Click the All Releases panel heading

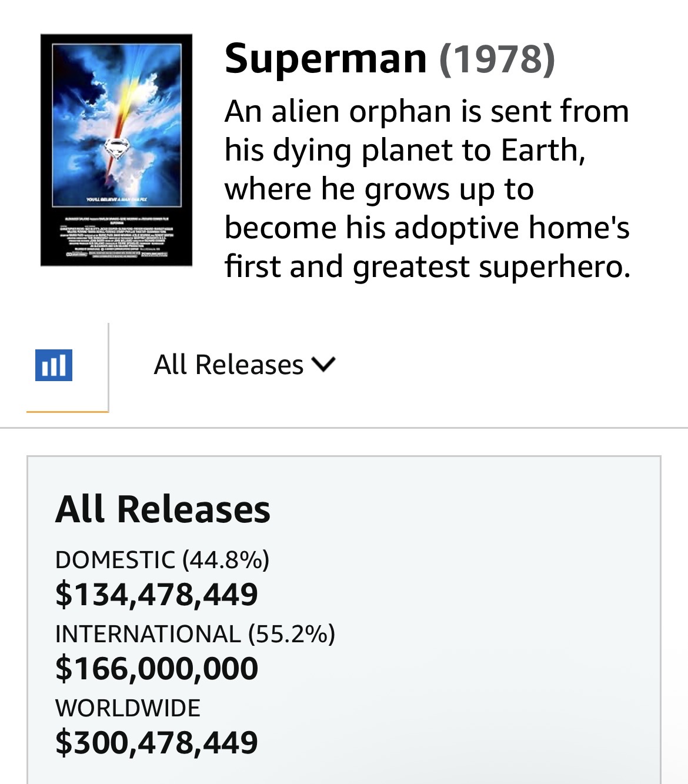pos(163,509)
